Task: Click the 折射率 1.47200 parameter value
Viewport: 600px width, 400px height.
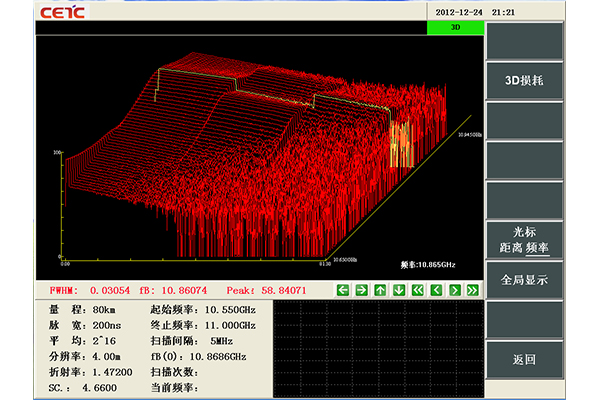Action: click(x=111, y=372)
